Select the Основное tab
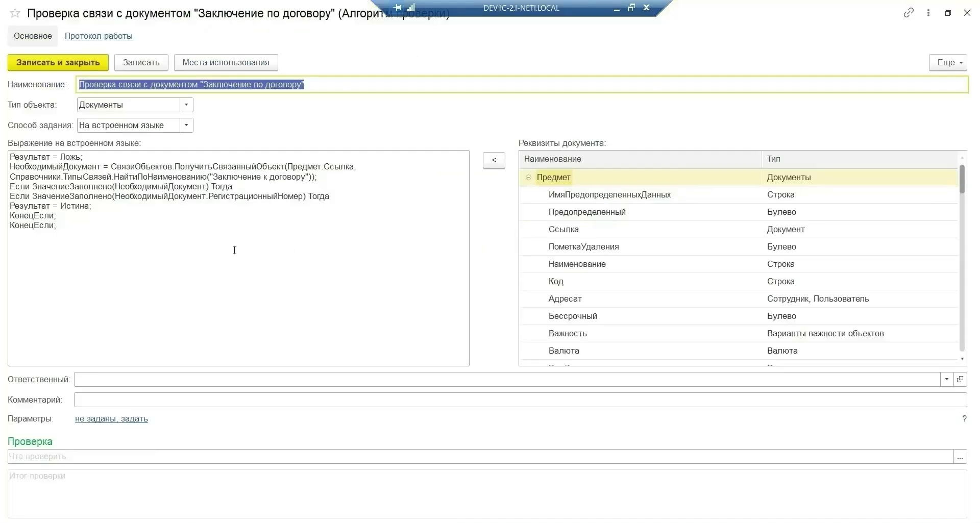This screenshot has width=980, height=523. (x=33, y=36)
